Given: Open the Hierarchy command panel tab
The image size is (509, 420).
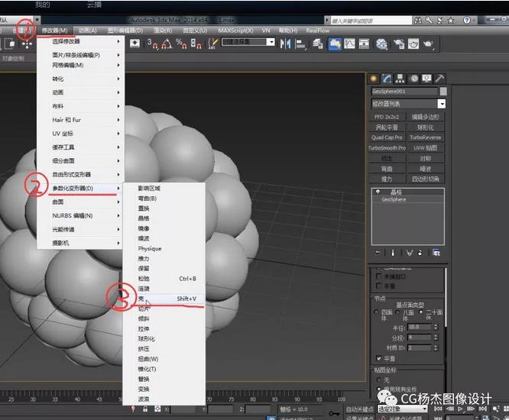Looking at the screenshot, I should coord(400,79).
